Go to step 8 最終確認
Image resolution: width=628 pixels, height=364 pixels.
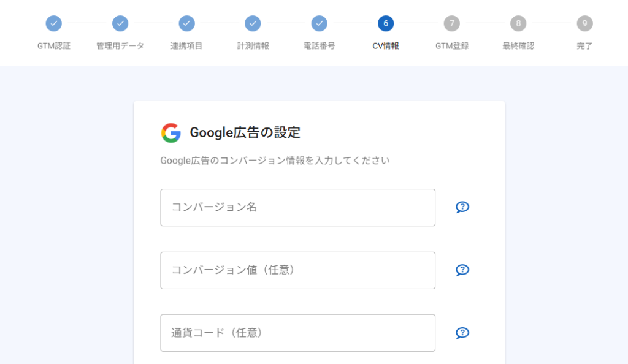pos(518,24)
